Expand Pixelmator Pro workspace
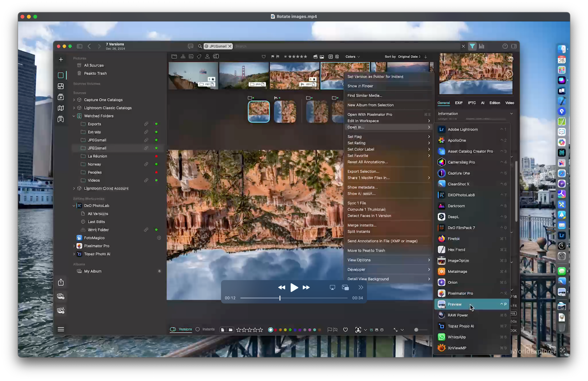588x381 pixels. [x=74, y=246]
